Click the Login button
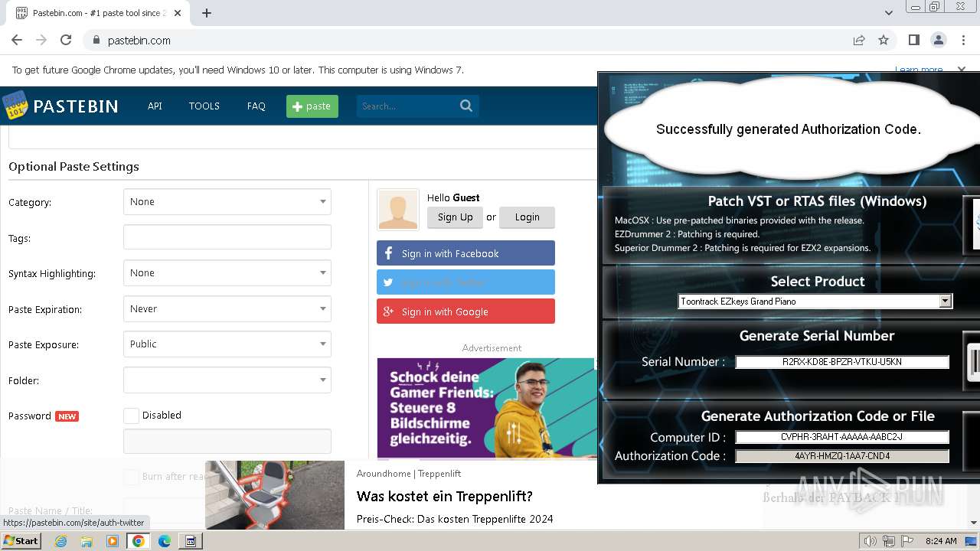980x551 pixels. [x=527, y=217]
